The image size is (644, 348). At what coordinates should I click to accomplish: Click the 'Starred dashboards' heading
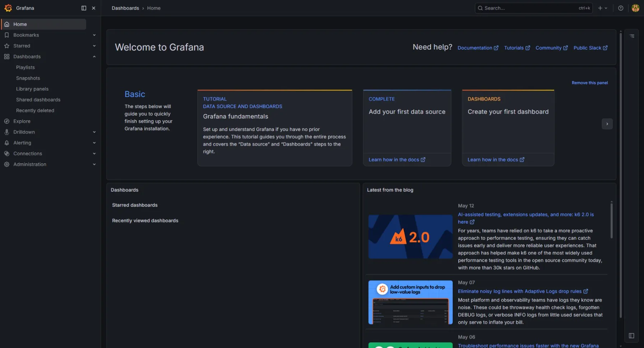coord(135,205)
